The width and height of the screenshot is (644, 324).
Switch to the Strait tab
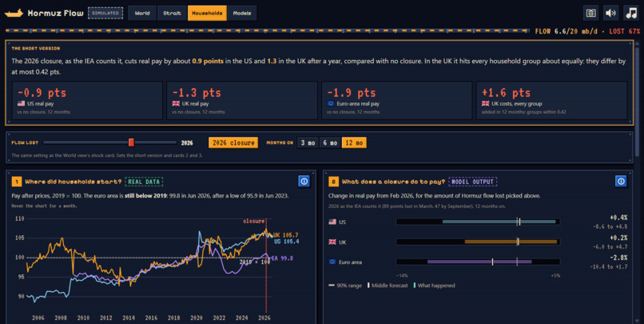(x=172, y=13)
